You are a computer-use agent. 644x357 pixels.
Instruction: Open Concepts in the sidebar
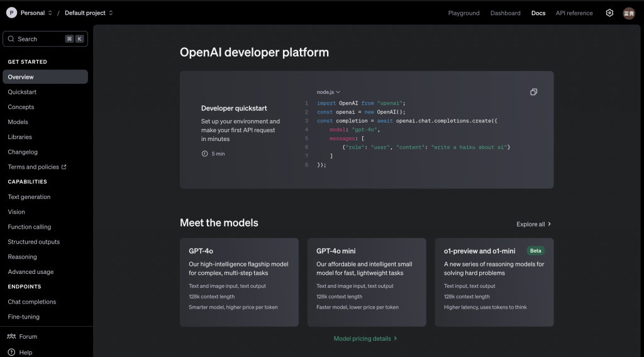tap(21, 107)
